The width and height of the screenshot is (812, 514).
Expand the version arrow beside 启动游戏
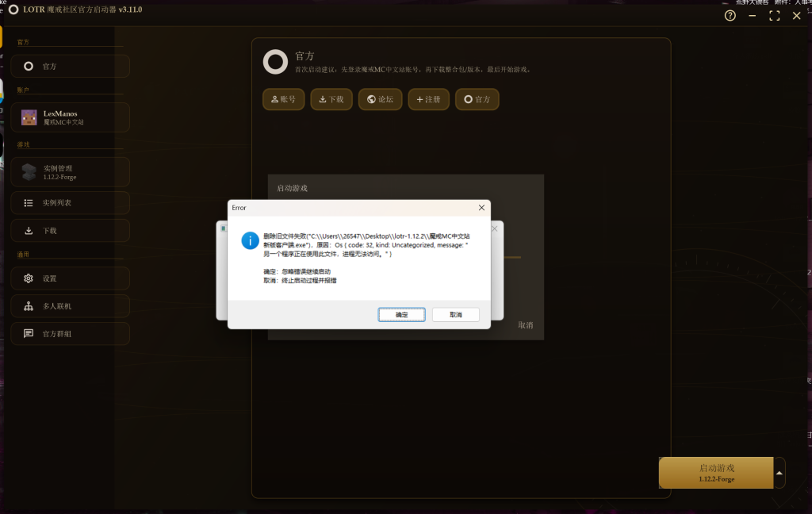(779, 473)
